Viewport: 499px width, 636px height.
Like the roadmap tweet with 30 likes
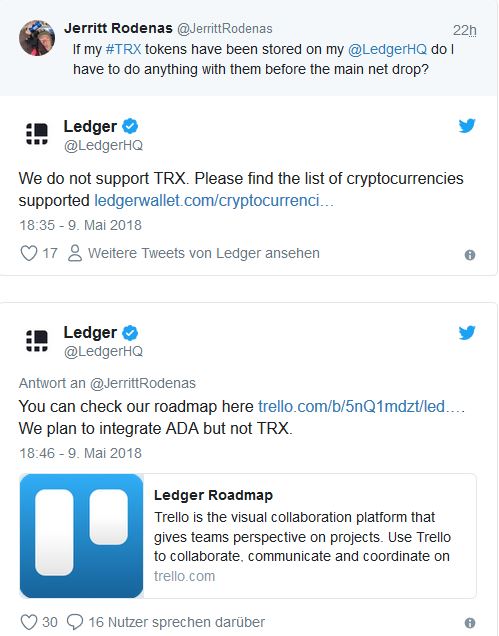tap(29, 622)
